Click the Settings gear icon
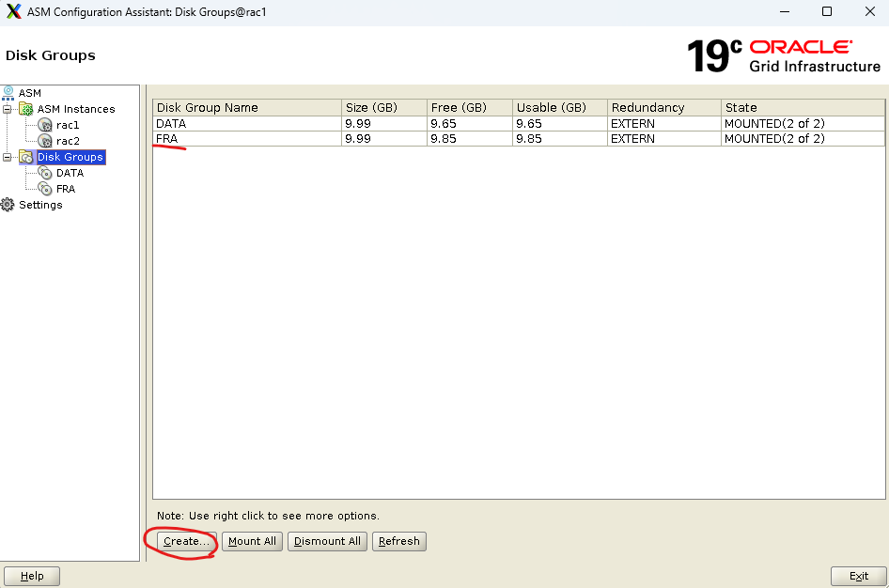The image size is (889, 588). tap(8, 205)
